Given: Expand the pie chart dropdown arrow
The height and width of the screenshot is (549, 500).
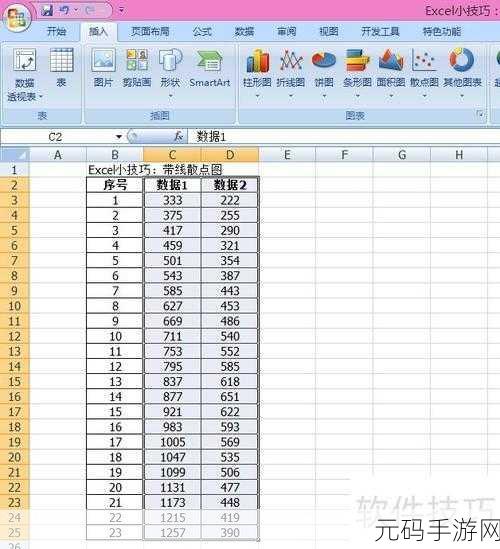Looking at the screenshot, I should pyautogui.click(x=324, y=96).
